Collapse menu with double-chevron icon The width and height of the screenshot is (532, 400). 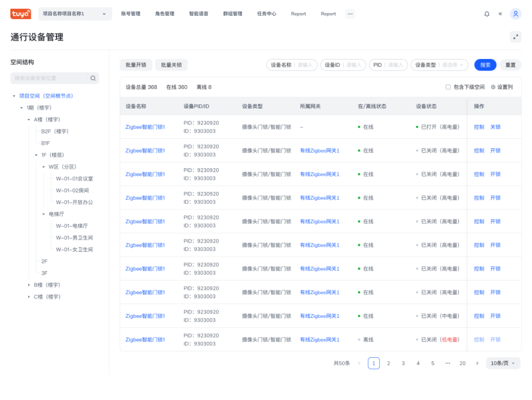500,14
